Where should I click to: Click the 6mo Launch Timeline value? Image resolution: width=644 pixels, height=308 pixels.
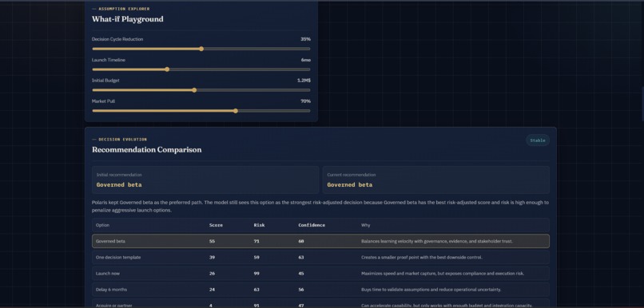coord(305,60)
